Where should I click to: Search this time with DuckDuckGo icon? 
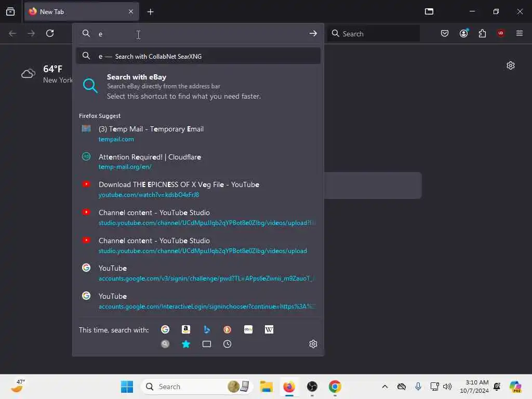[228, 329]
